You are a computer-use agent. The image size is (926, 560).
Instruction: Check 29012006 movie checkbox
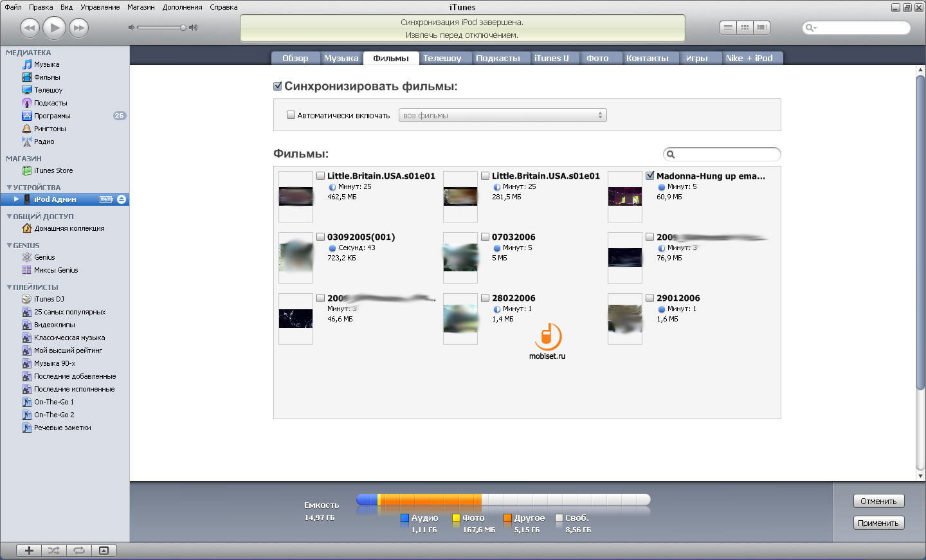click(x=649, y=298)
